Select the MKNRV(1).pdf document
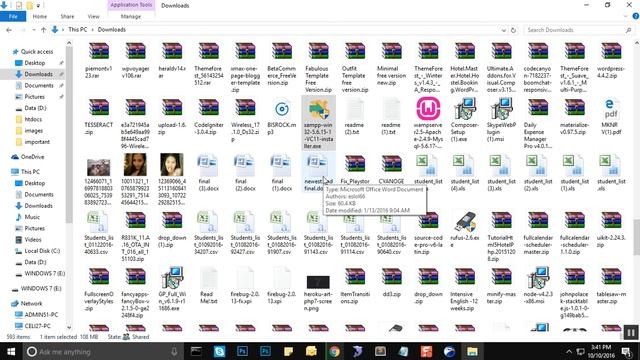 click(611, 116)
